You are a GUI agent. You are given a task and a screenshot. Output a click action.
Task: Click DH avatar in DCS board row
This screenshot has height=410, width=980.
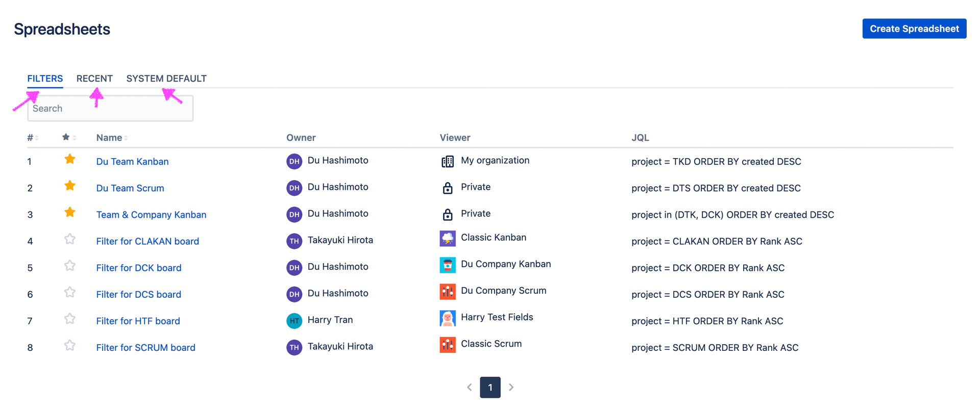pyautogui.click(x=294, y=294)
